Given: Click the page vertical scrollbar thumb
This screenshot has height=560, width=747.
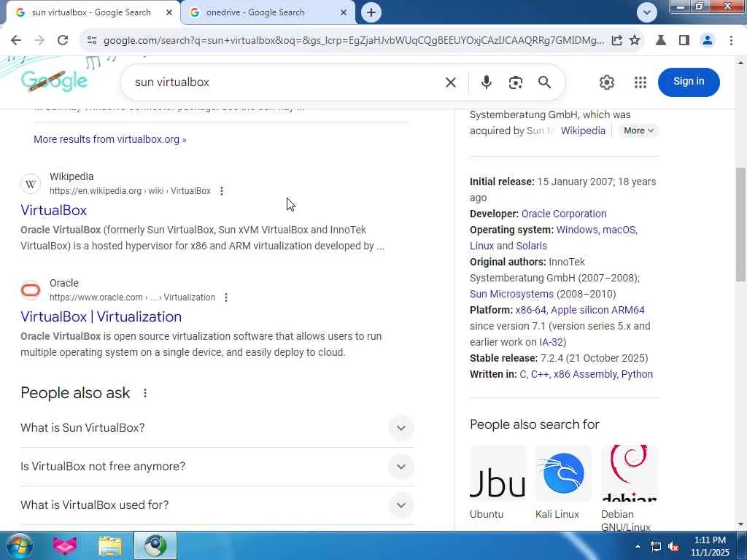Looking at the screenshot, I should pyautogui.click(x=741, y=224).
